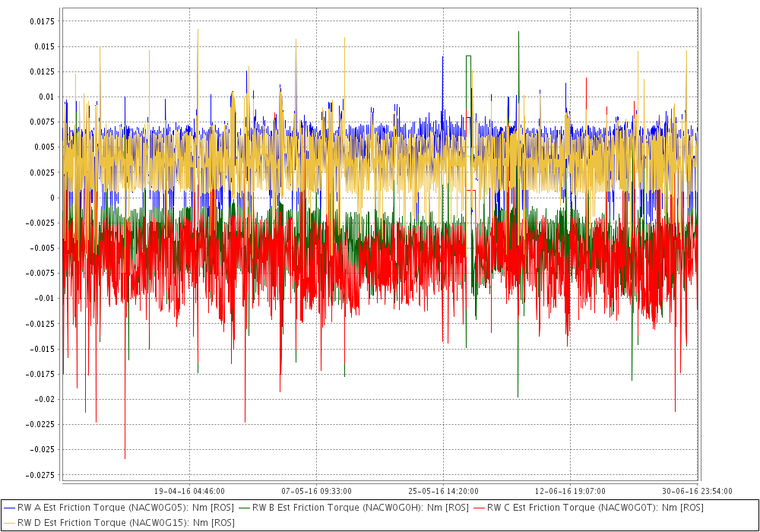
Task: Click the 19-04-16 04:46:00 time axis label
Action: (x=189, y=491)
